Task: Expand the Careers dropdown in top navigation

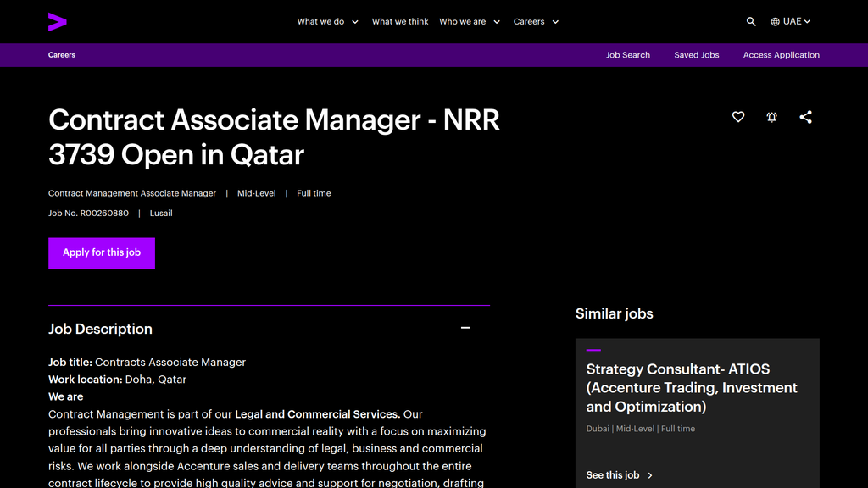Action: click(x=536, y=21)
